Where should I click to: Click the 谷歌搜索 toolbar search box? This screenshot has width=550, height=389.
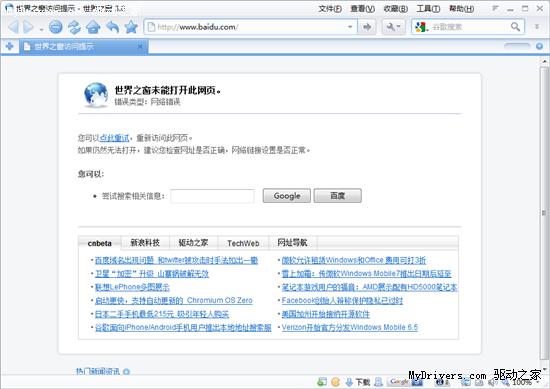coord(468,27)
